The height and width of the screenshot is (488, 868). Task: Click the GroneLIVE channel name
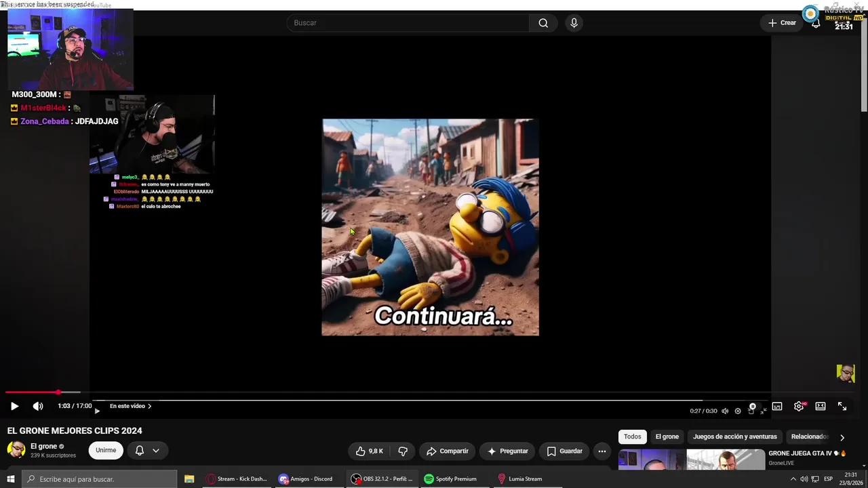(781, 463)
